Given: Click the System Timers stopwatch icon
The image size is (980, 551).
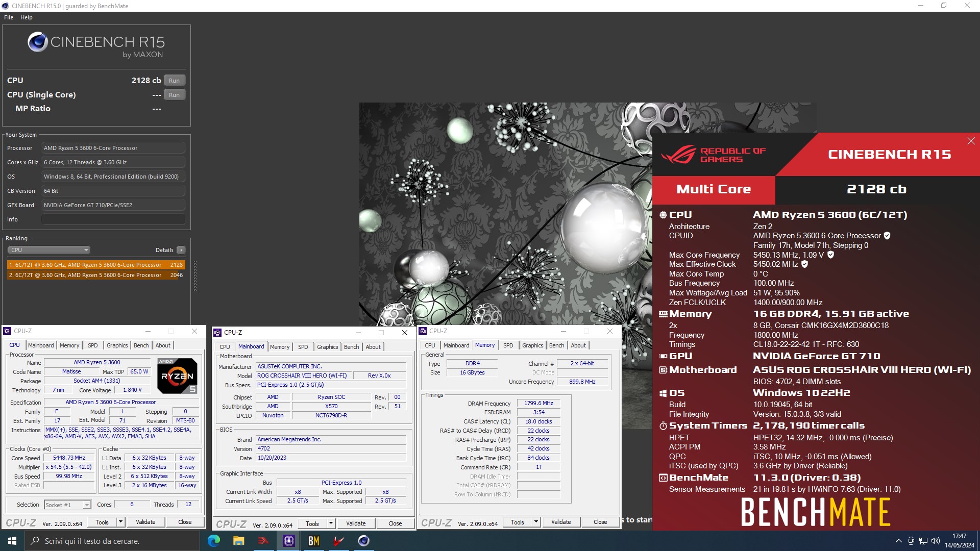Looking at the screenshot, I should [663, 425].
